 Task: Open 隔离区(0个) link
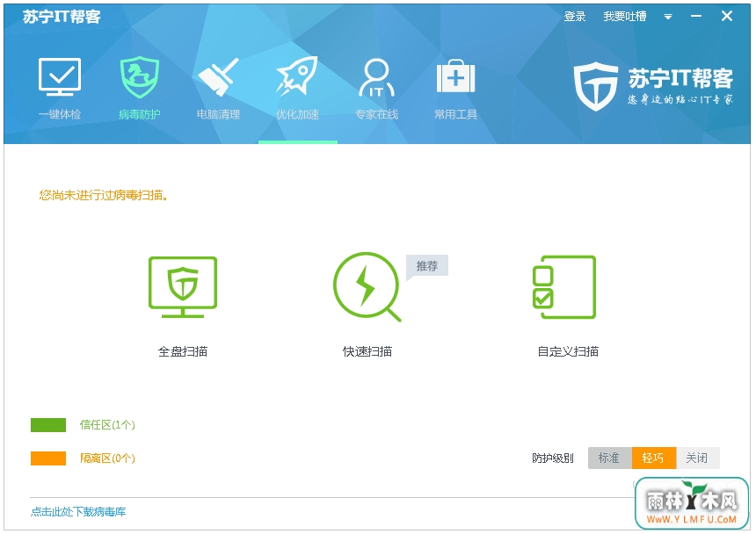[107, 458]
